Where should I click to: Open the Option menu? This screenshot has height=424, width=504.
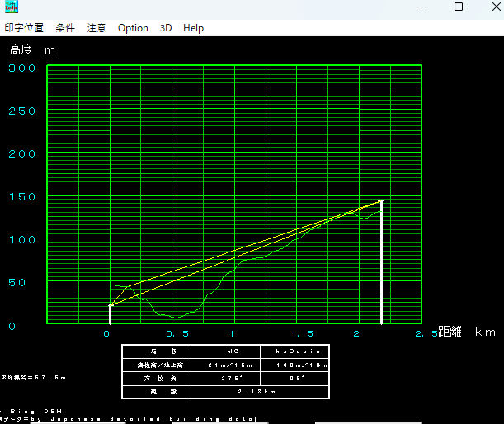click(133, 27)
